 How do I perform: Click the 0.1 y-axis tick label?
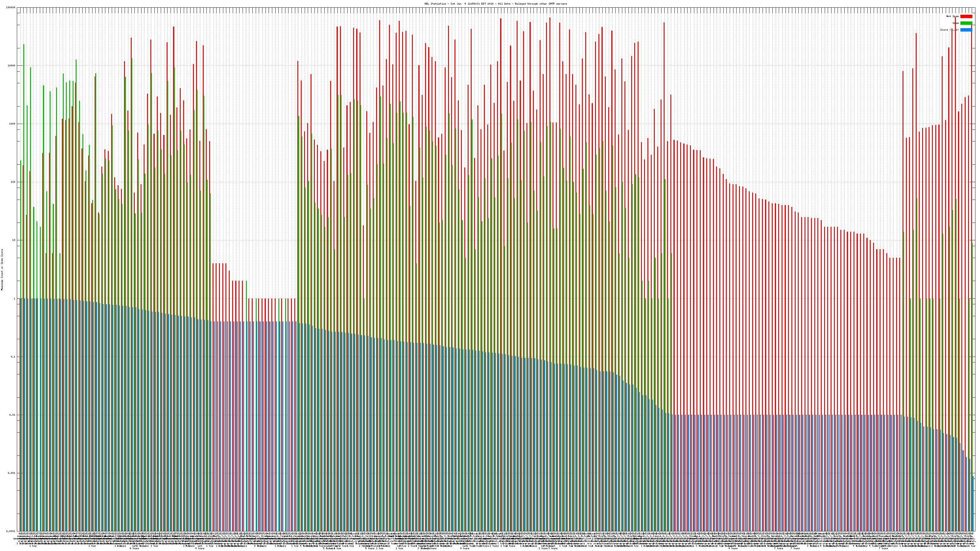(x=13, y=357)
